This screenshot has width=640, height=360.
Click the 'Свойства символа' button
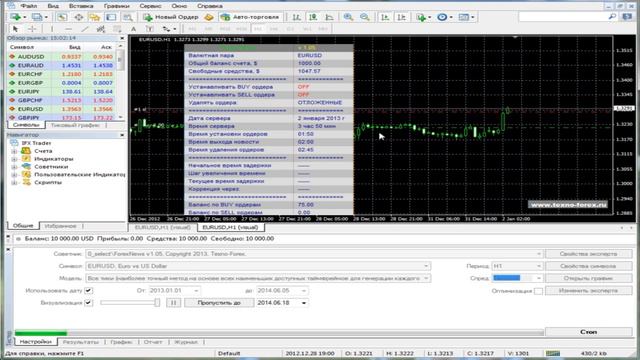tap(588, 266)
